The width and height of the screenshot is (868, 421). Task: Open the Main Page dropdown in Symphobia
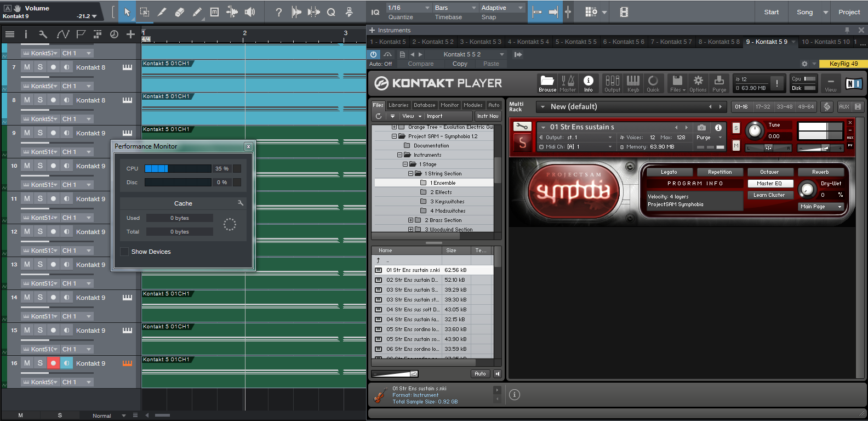pos(820,207)
